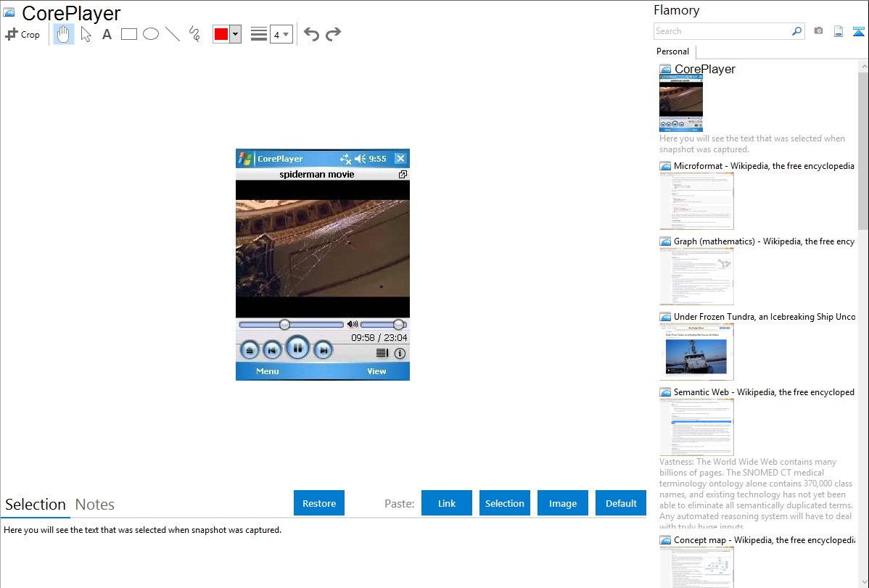
Task: Open the CorePlayer View softkey
Action: 376,371
